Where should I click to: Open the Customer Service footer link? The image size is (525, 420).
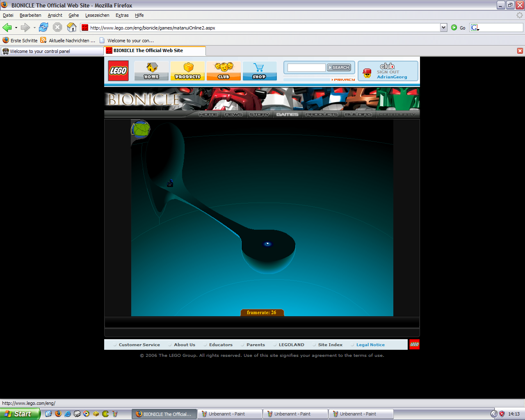tap(139, 345)
